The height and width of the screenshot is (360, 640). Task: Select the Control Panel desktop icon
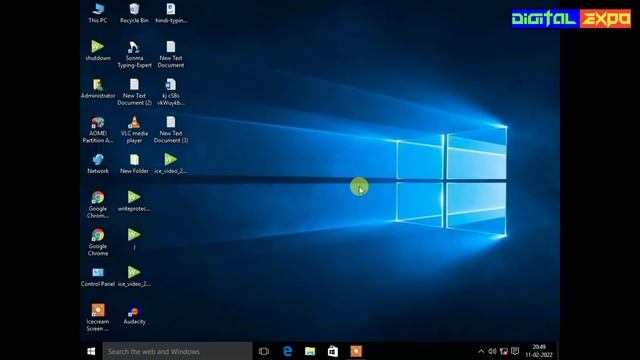[98, 276]
